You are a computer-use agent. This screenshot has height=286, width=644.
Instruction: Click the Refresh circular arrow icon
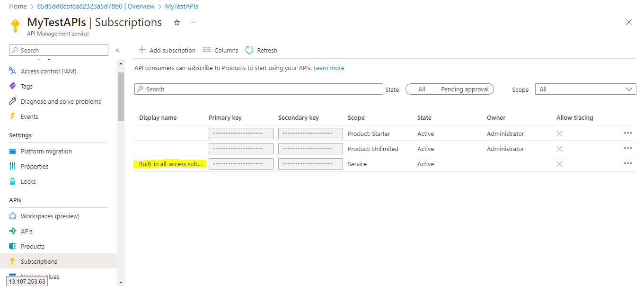tap(249, 50)
